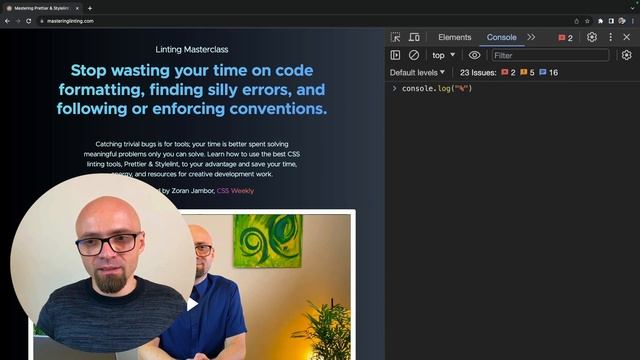Switch to the Elements tab

pos(454,37)
